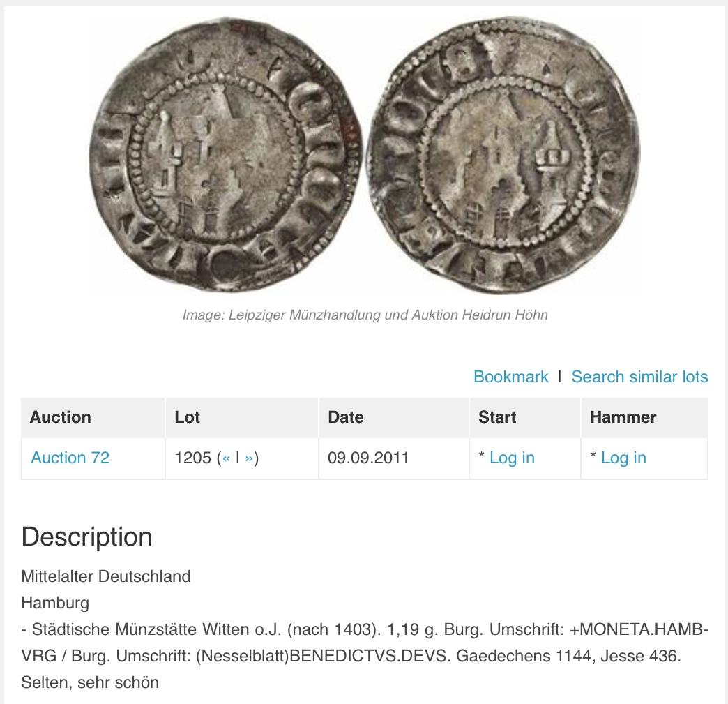The width and height of the screenshot is (728, 704).
Task: Bookmark this auction lot
Action: pos(510,376)
